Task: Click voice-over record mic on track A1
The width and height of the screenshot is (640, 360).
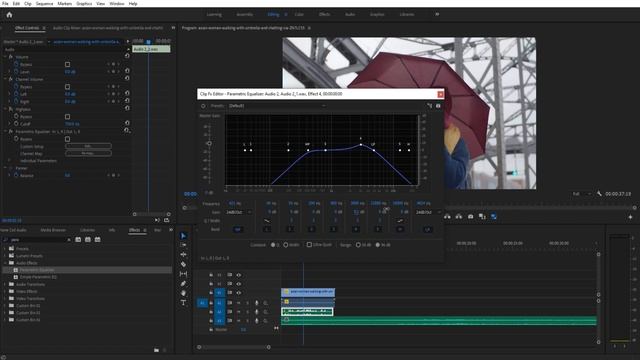Action: tap(257, 302)
